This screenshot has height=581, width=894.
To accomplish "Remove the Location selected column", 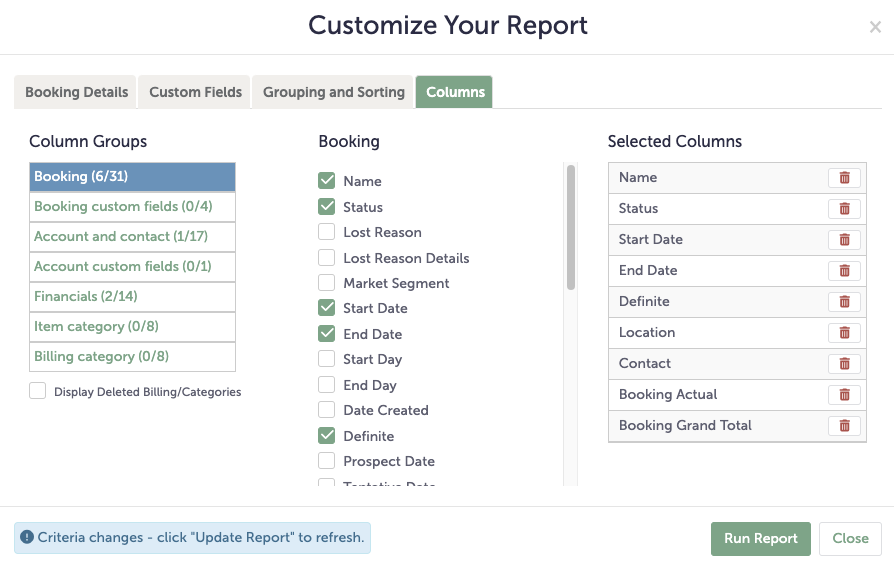I will pos(844,332).
